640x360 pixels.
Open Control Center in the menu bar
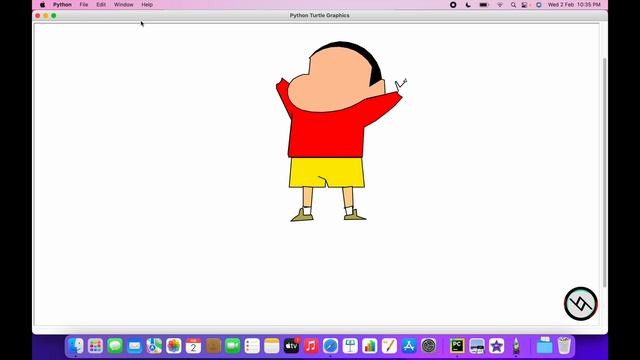[x=524, y=5]
